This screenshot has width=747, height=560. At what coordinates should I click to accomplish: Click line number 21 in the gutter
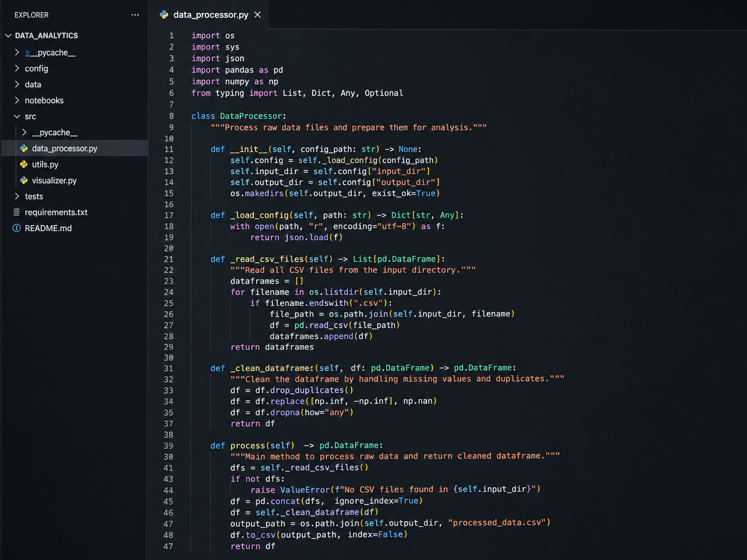click(169, 259)
